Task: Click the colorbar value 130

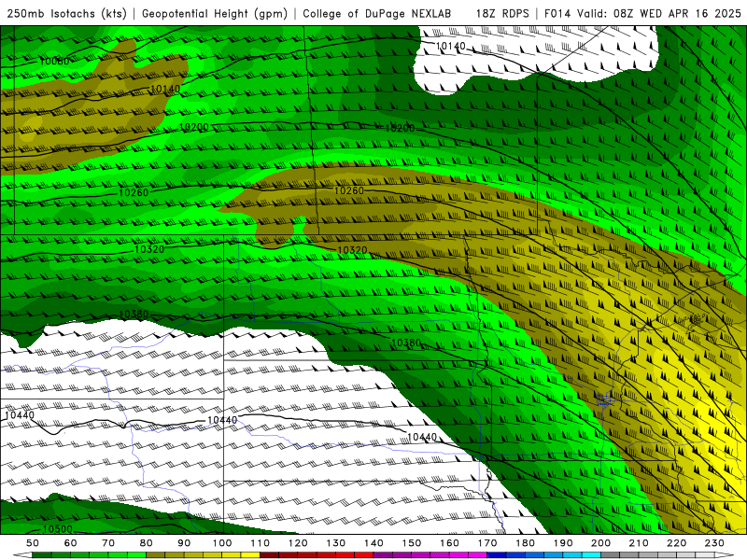Action: point(336,543)
